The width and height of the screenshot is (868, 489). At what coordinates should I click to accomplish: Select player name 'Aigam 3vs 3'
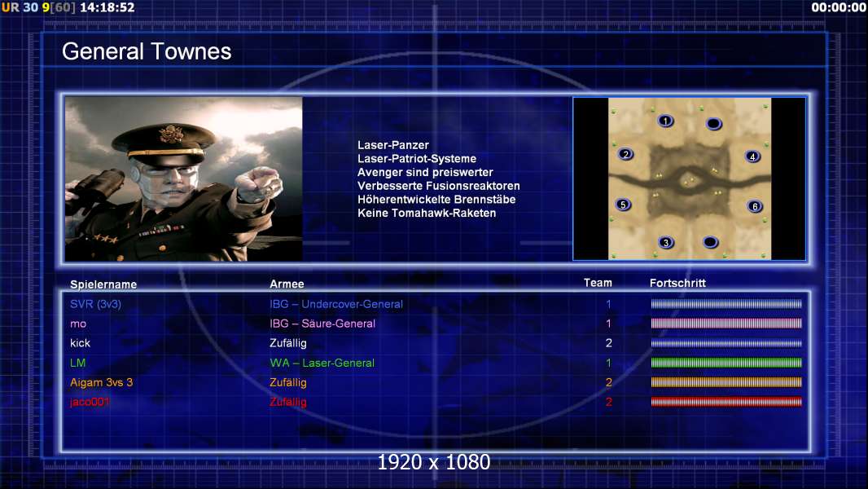coord(101,382)
